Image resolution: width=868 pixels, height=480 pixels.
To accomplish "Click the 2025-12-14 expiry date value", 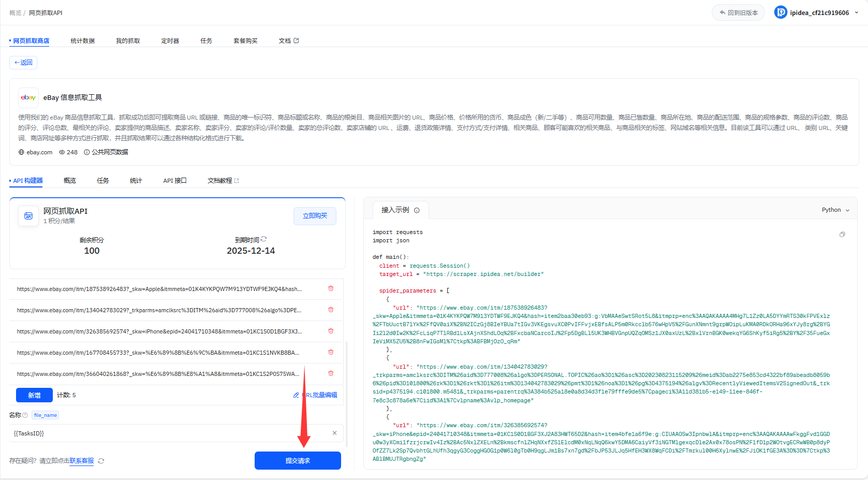I will pyautogui.click(x=251, y=251).
